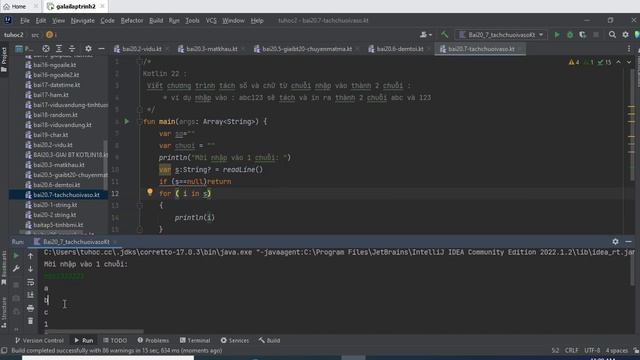Click Print icon in Run console
The height and width of the screenshot is (360, 640).
(31, 308)
